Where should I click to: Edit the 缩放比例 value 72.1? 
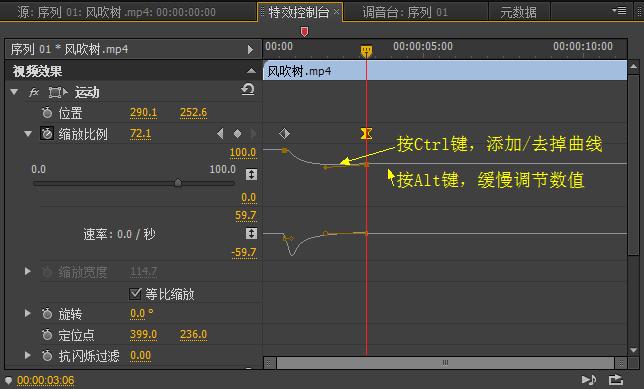point(140,134)
